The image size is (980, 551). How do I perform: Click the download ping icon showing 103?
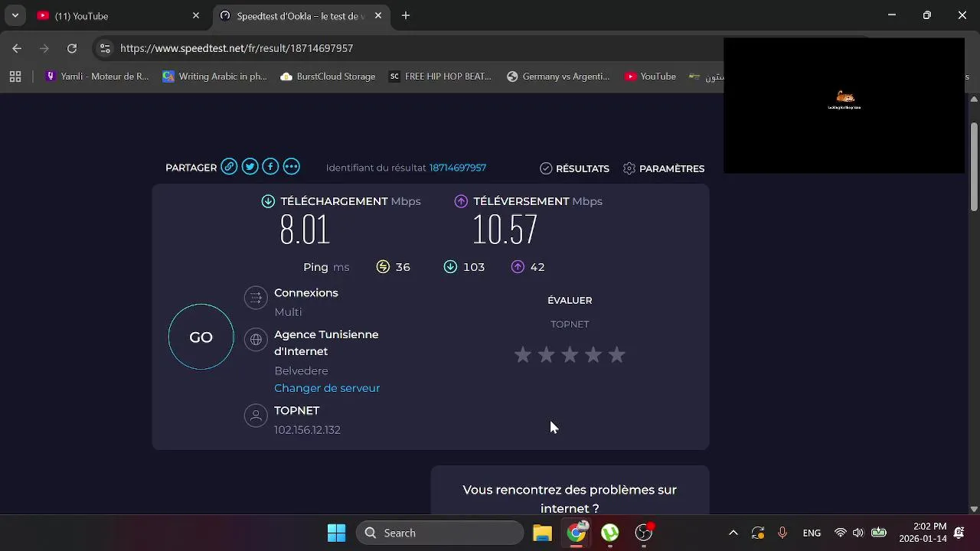point(450,266)
